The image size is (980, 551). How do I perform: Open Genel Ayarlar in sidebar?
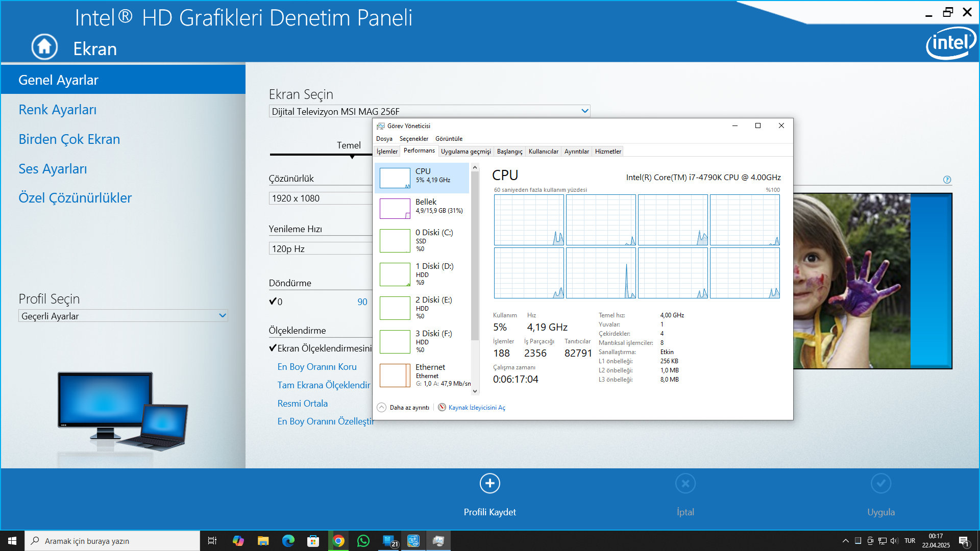click(x=123, y=80)
